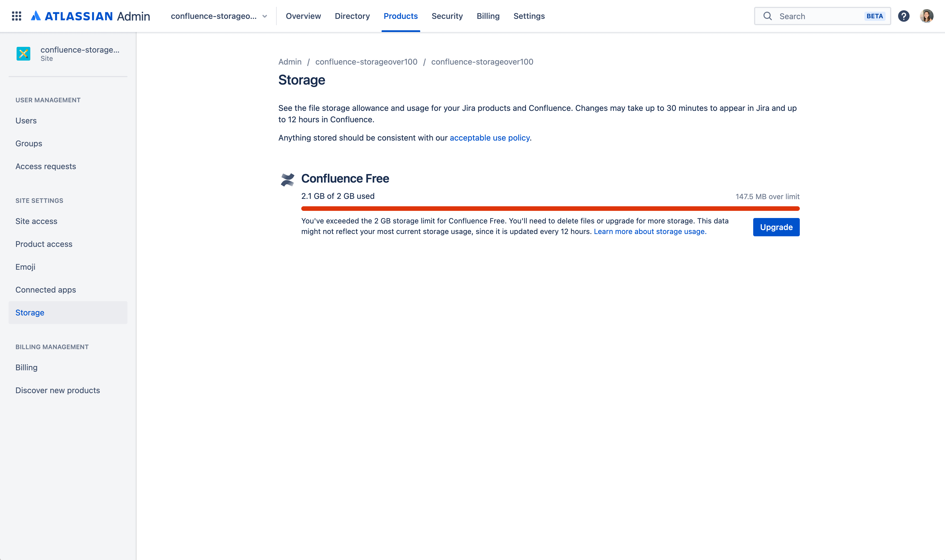Image resolution: width=945 pixels, height=560 pixels.
Task: Click the storage usage progress bar
Action: coord(550,208)
